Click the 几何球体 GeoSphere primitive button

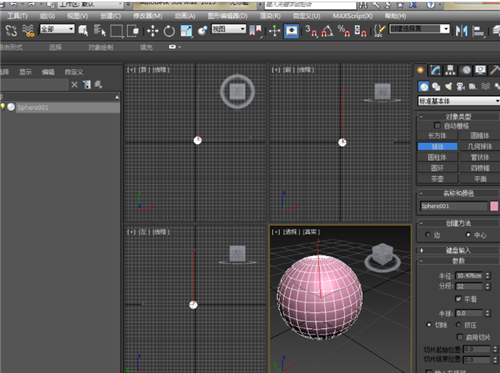pyautogui.click(x=479, y=146)
